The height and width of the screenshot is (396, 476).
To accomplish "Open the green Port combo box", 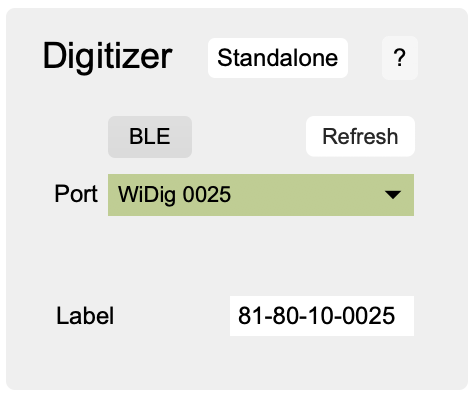I will coord(261,195).
